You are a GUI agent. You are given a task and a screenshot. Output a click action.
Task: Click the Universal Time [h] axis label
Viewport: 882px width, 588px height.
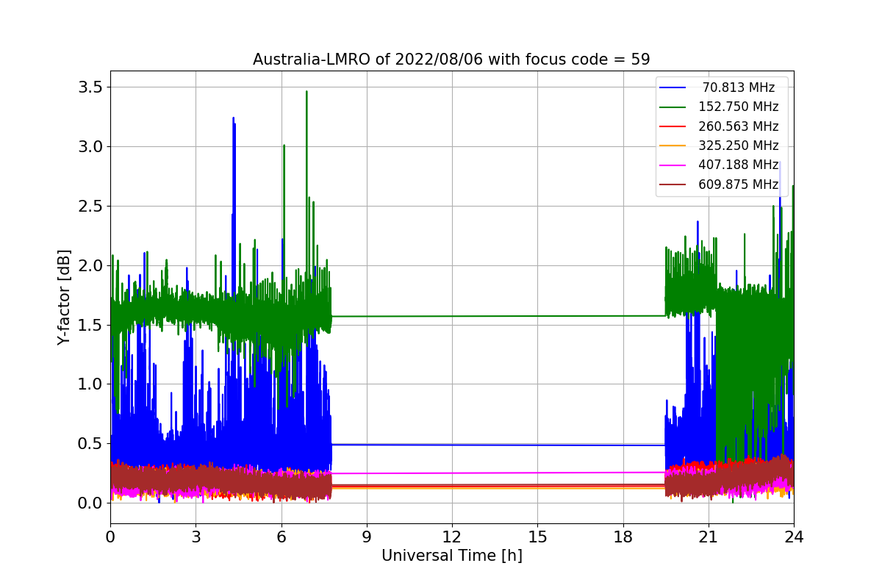451,556
